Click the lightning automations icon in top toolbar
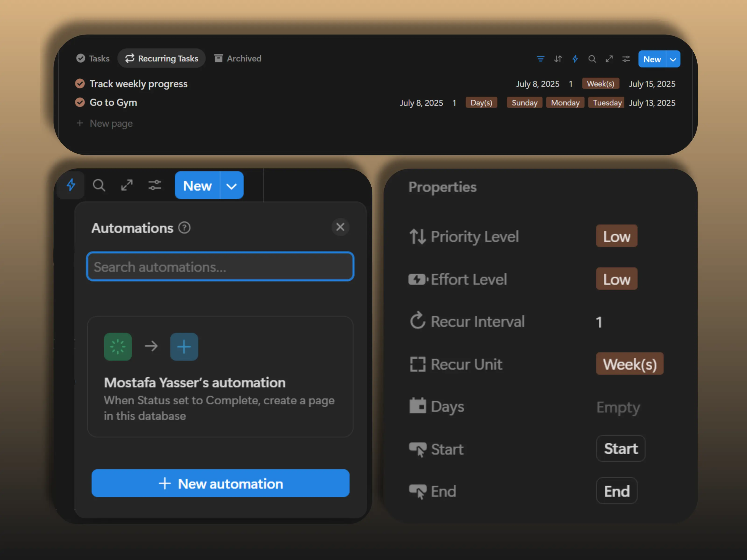Screen dimensions: 747x560 coord(575,59)
